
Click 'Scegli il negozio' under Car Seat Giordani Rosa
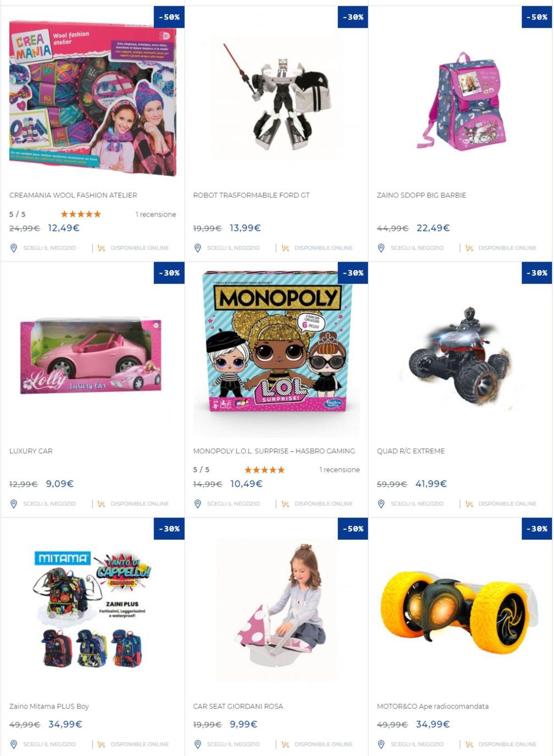(233, 744)
